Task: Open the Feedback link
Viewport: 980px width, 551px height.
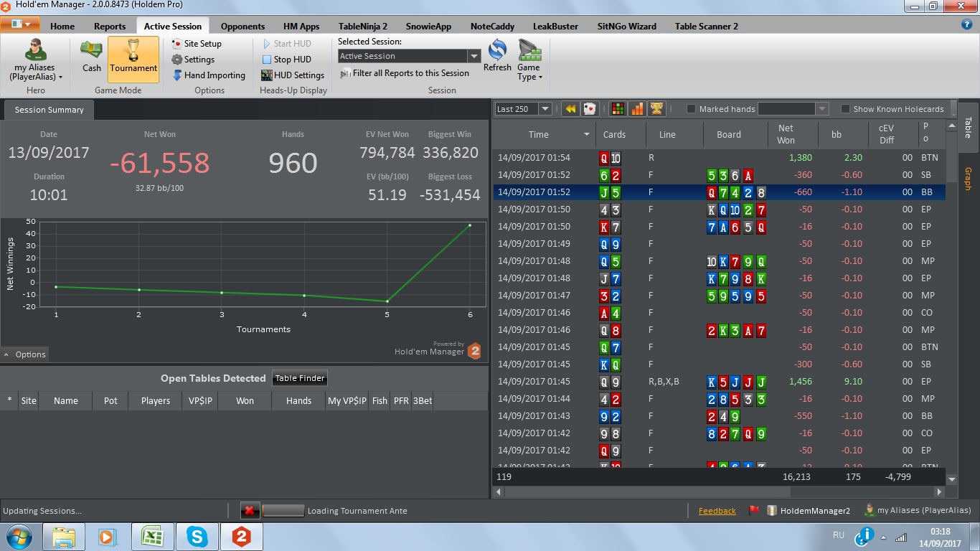Action: pos(717,511)
